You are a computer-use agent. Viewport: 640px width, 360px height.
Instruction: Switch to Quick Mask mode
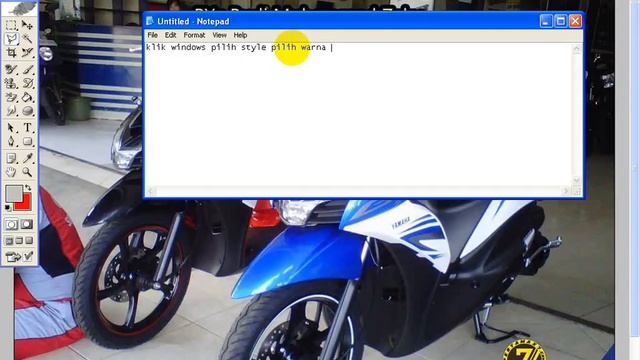[x=27, y=224]
